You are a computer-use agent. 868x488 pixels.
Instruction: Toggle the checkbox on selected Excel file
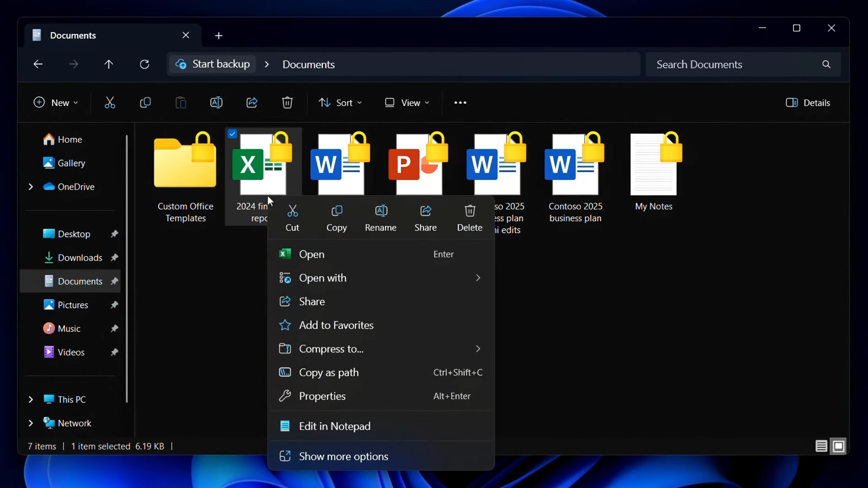pyautogui.click(x=232, y=133)
